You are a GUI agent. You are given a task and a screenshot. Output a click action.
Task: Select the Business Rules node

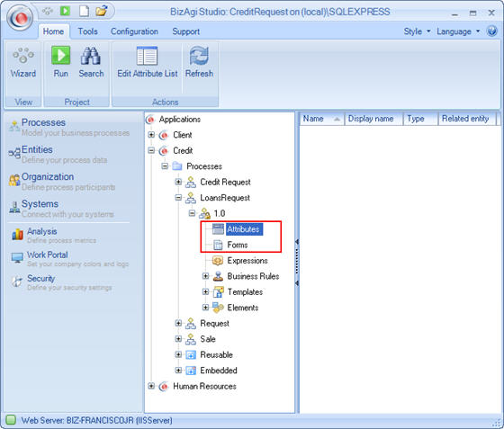pyautogui.click(x=253, y=276)
